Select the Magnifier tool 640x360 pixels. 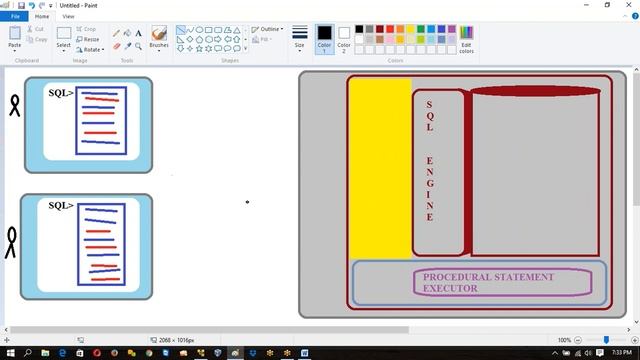tap(138, 46)
